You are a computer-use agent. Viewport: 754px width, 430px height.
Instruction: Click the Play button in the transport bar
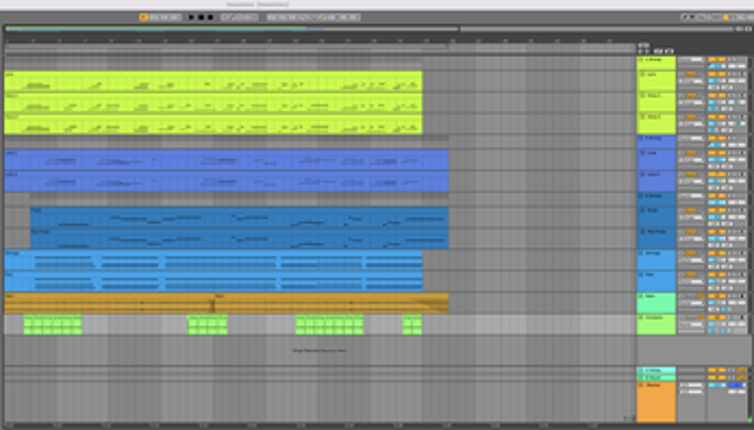(192, 17)
